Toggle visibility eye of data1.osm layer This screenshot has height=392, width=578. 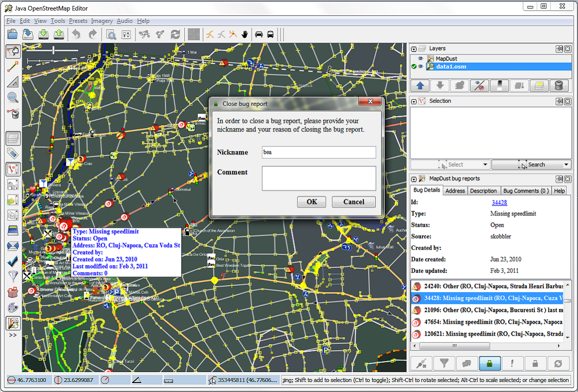421,67
